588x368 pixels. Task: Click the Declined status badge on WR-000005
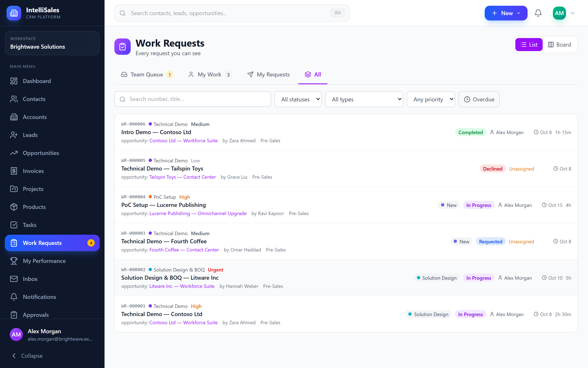click(x=492, y=169)
